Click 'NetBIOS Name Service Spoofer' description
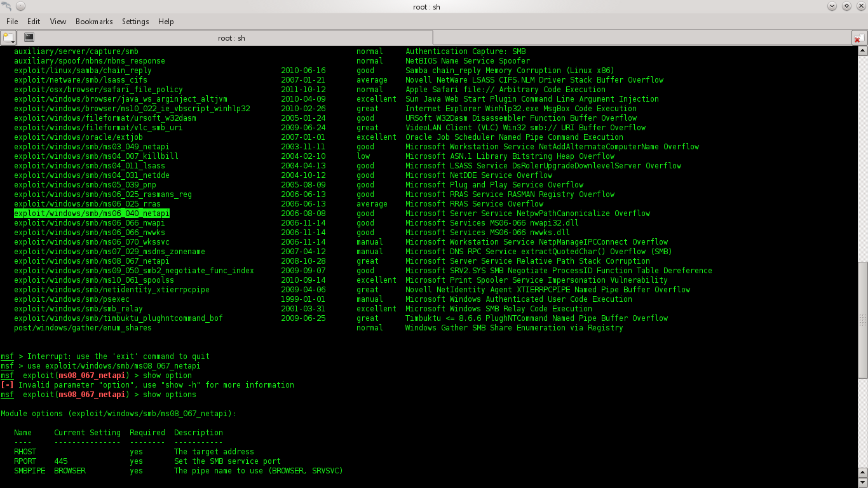 click(468, 61)
